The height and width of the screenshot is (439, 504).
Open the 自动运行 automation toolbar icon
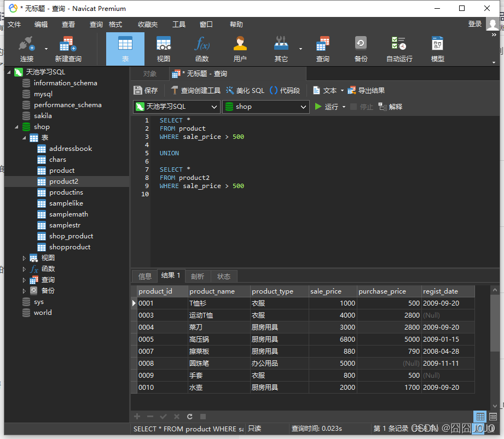tap(399, 49)
